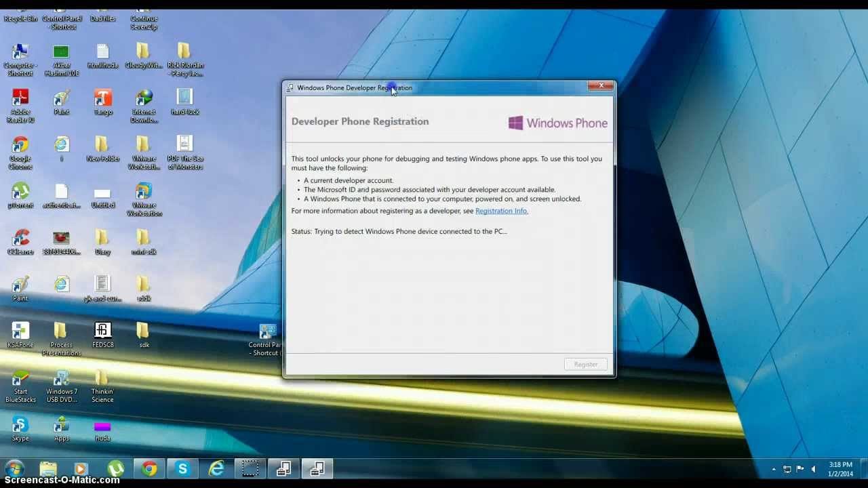868x488 pixels.
Task: Close the Windows Phone Developer Registration window
Action: click(601, 86)
